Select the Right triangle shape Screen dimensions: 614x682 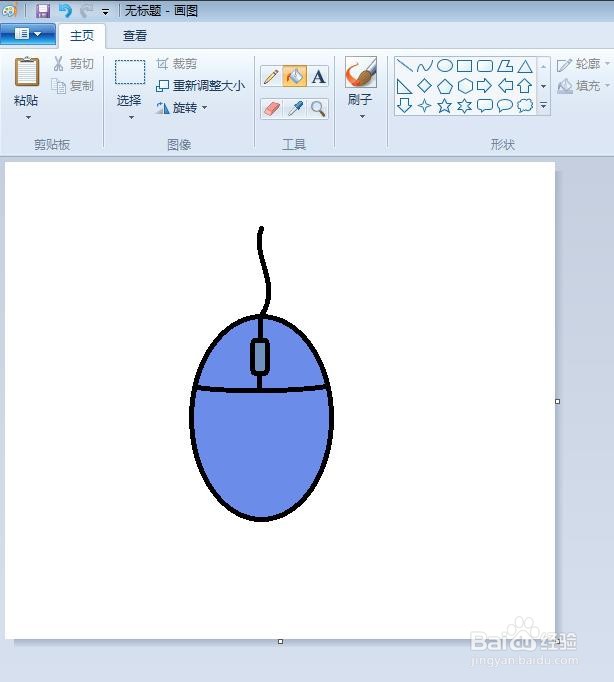[x=404, y=86]
